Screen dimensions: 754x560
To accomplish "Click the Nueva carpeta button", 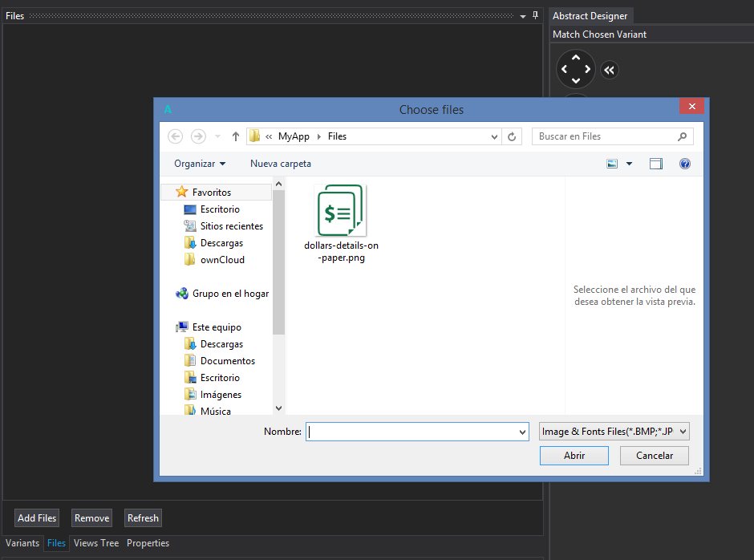I will click(x=281, y=164).
